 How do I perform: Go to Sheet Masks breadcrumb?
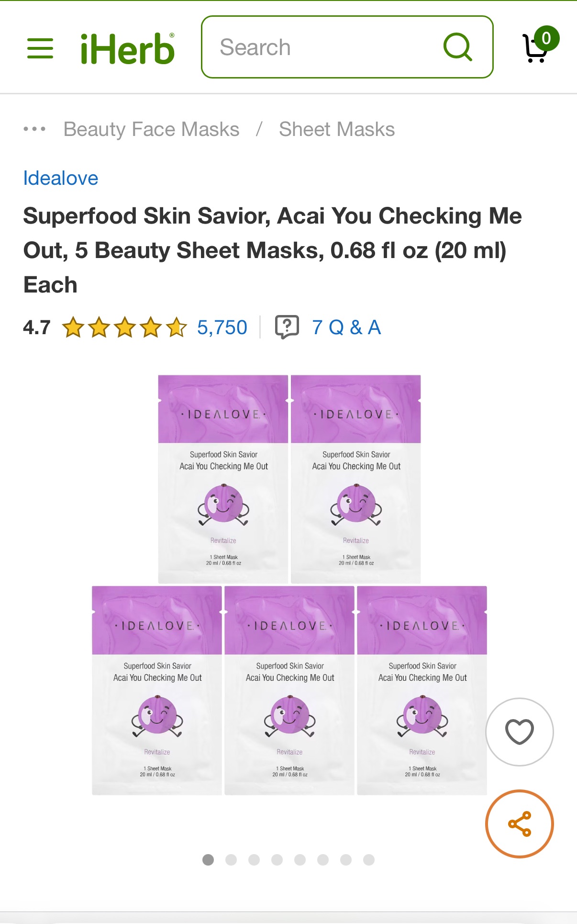point(337,129)
